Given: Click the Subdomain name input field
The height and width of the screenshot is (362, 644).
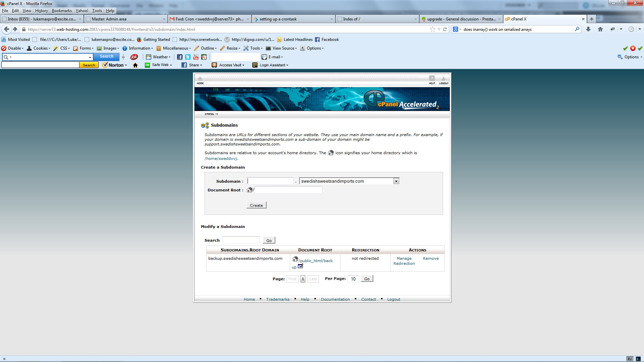Looking at the screenshot, I should [270, 181].
